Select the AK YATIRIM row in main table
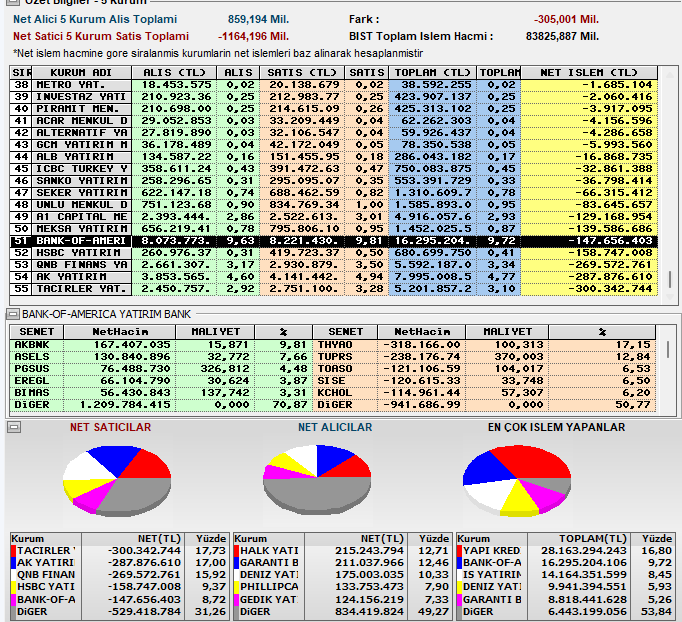682x622 pixels. pos(334,277)
